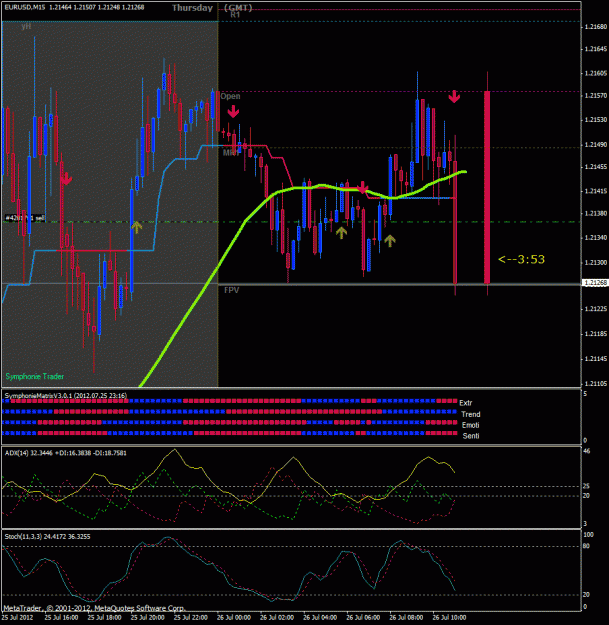Click the FPV level label
This screenshot has width=609, height=625.
click(x=231, y=290)
